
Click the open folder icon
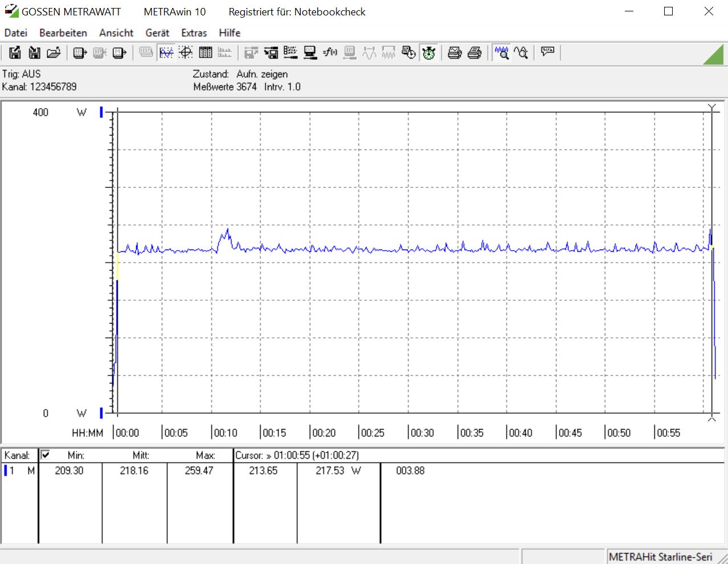[x=54, y=53]
